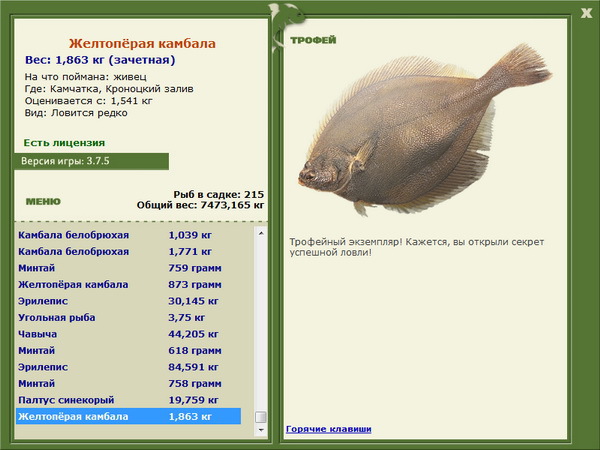Select Чавыча 44,205 кг row
Screen dimensions: 600x450
[129, 334]
